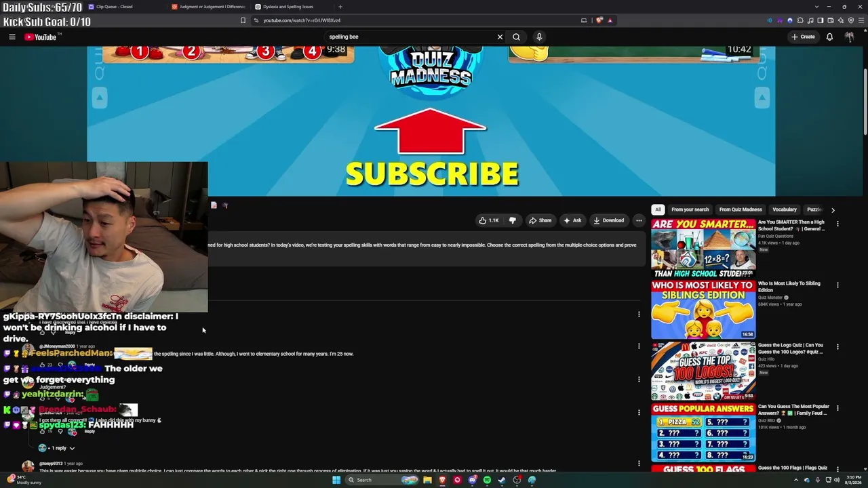Click the next end-screen arrow on the video
Image resolution: width=868 pixels, height=488 pixels.
[x=762, y=98]
